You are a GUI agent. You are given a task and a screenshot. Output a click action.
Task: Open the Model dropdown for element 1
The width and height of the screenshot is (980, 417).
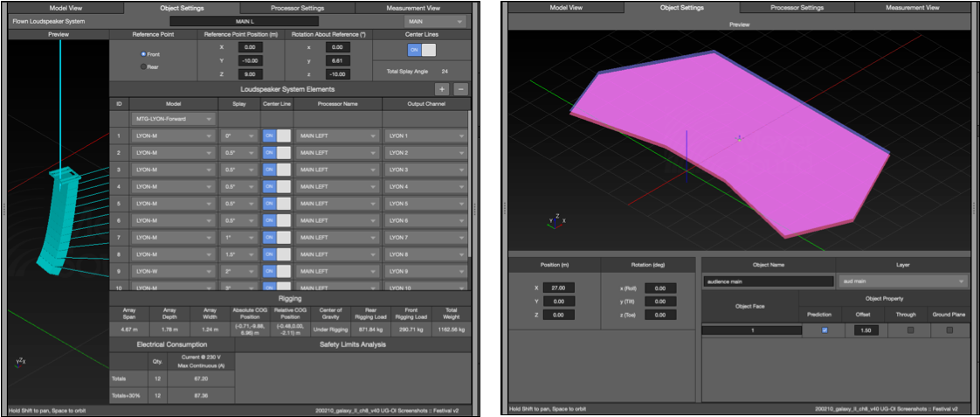(x=174, y=136)
